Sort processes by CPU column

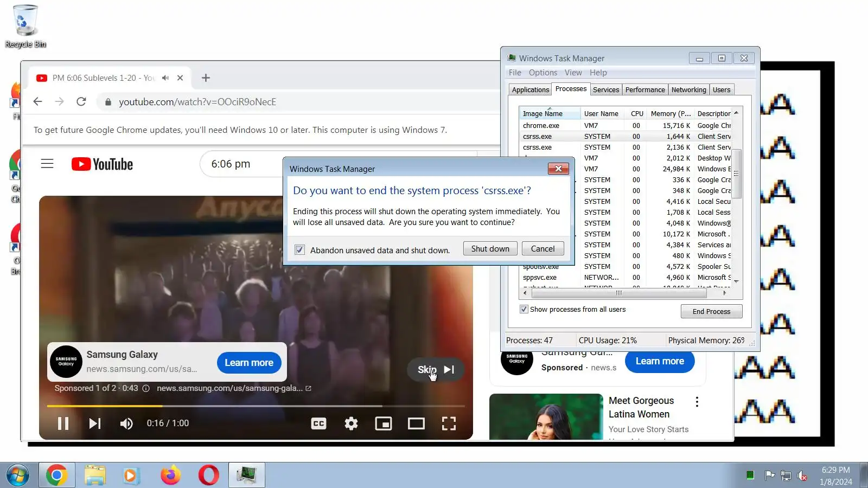point(637,114)
